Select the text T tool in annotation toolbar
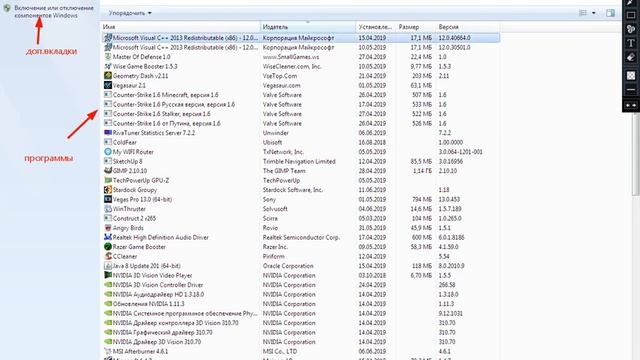The image size is (640, 360). (x=631, y=43)
